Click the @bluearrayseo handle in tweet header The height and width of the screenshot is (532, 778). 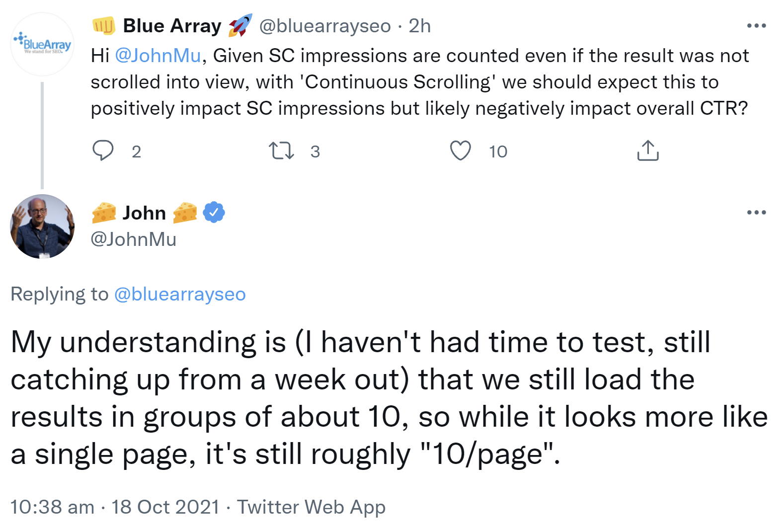point(325,26)
